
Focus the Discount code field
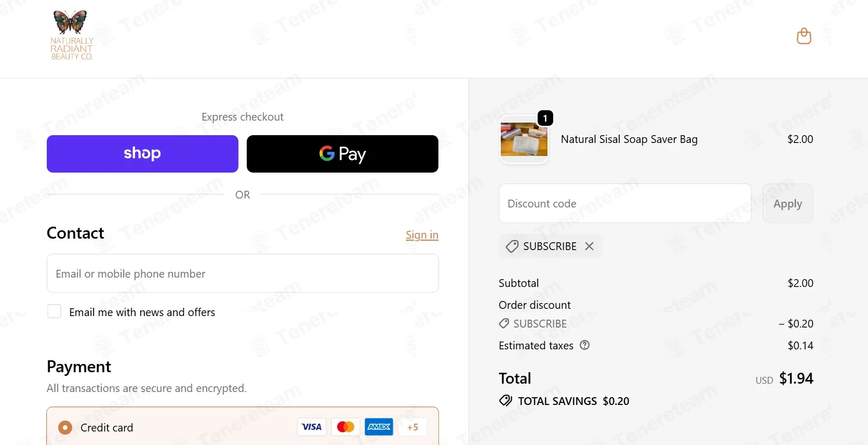tap(625, 203)
